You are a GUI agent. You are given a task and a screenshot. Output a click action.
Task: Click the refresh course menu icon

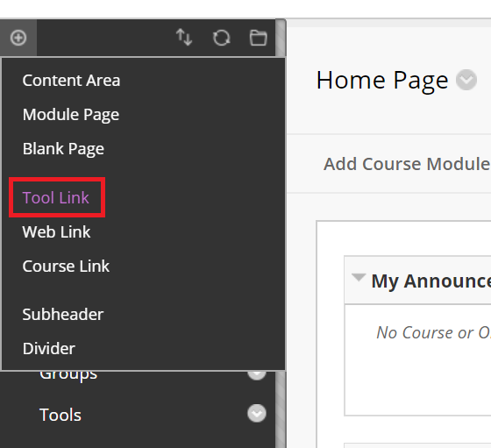pyautogui.click(x=221, y=38)
